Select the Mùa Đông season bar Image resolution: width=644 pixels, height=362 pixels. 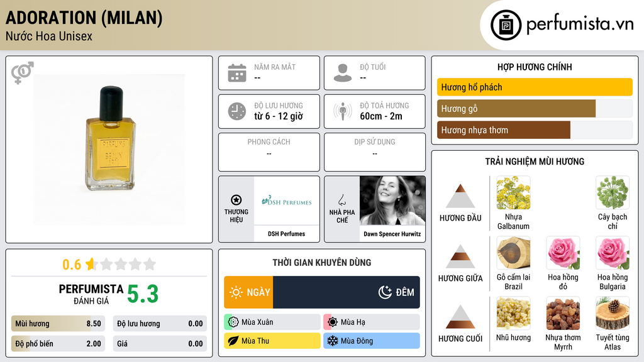pos(372,341)
